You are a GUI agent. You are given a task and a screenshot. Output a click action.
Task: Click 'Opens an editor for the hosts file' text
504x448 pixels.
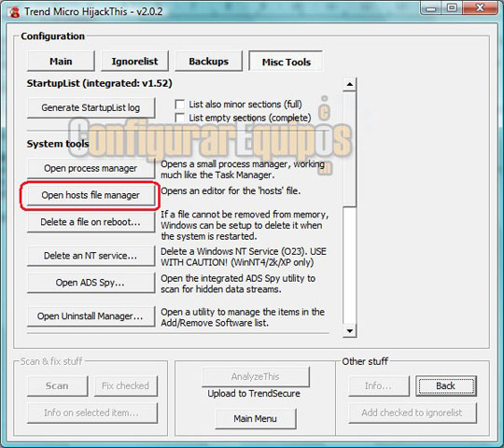[231, 191]
